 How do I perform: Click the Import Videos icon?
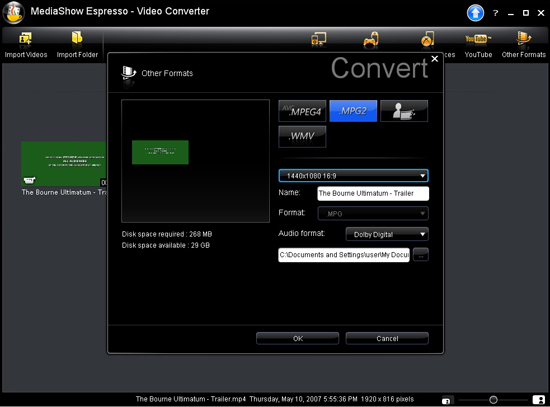tap(26, 39)
